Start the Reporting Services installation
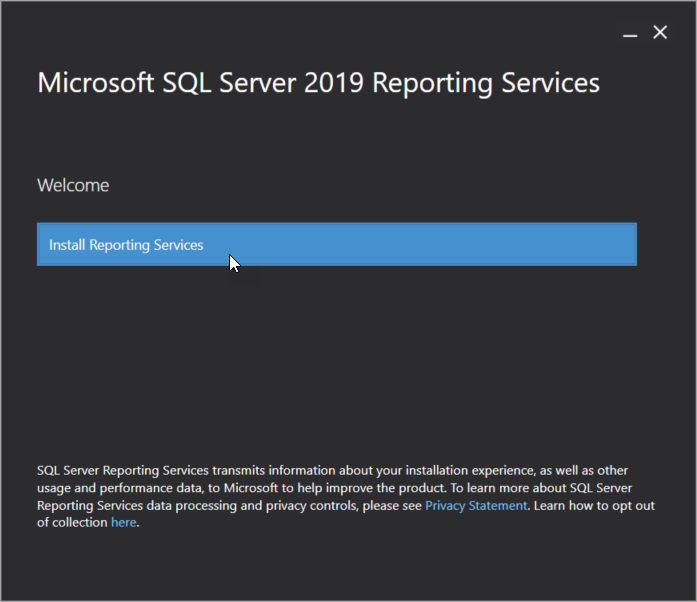 336,244
